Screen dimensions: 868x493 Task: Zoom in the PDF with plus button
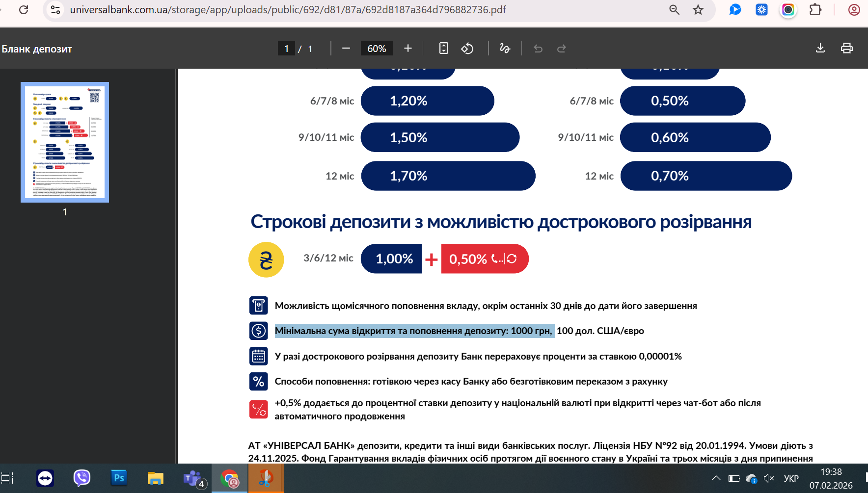pos(408,48)
